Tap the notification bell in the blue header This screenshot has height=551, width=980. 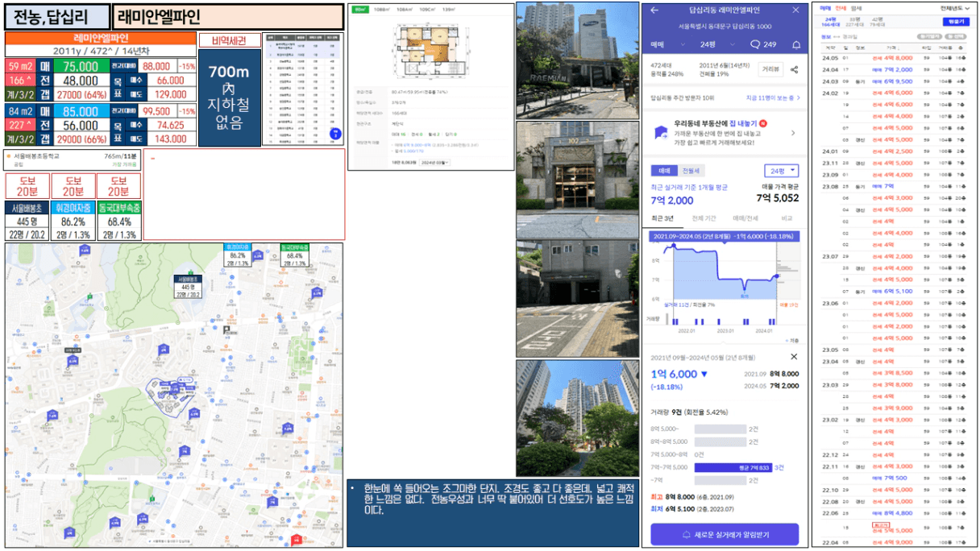point(796,45)
